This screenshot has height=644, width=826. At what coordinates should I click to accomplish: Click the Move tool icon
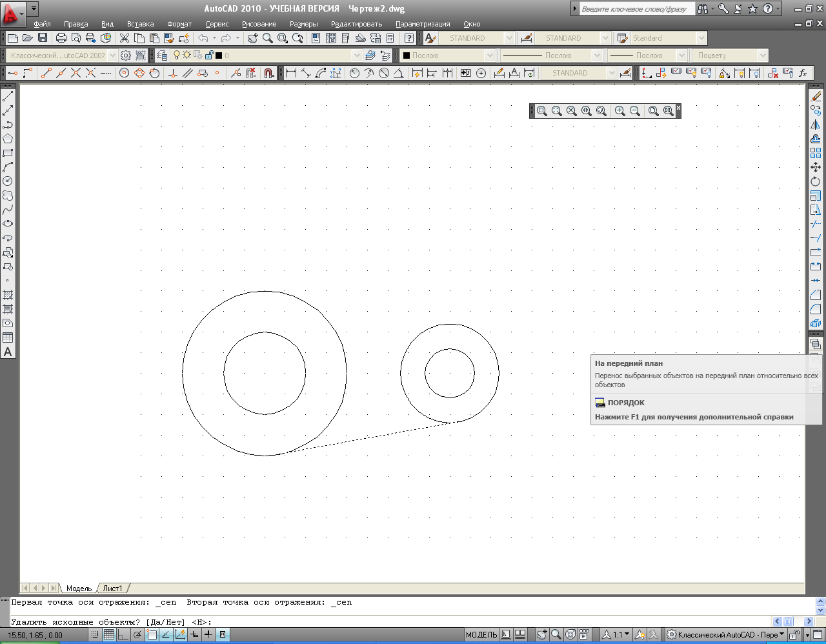click(816, 167)
